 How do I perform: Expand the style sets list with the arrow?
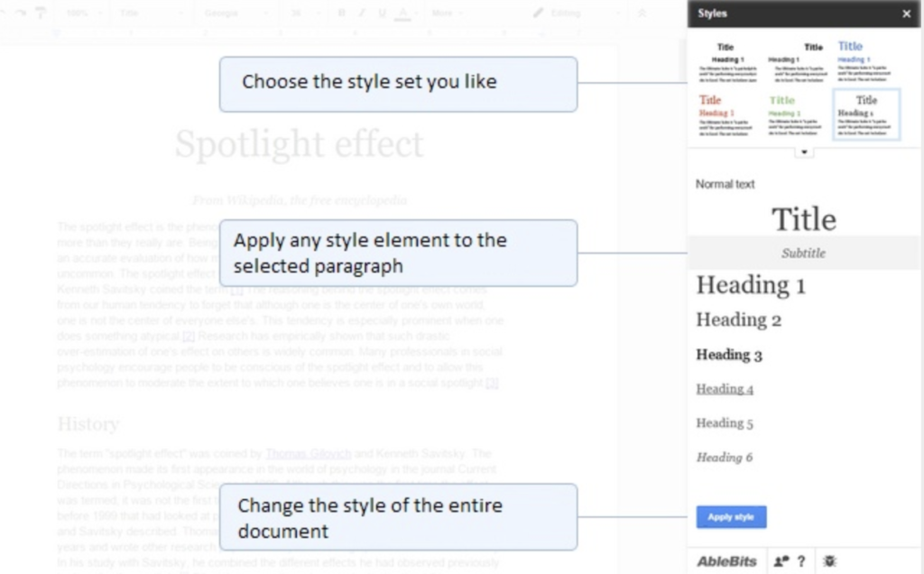803,152
